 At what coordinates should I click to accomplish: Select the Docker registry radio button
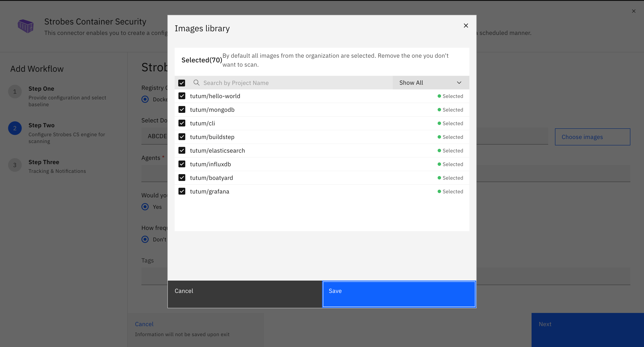pyautogui.click(x=145, y=99)
